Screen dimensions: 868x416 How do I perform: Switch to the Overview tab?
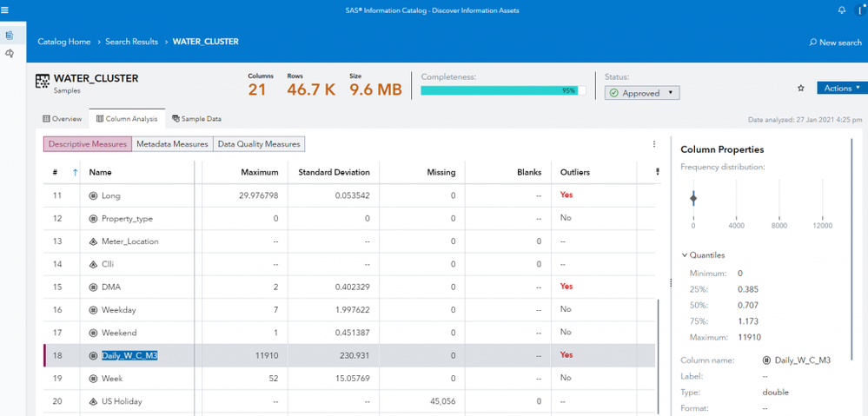coord(63,119)
